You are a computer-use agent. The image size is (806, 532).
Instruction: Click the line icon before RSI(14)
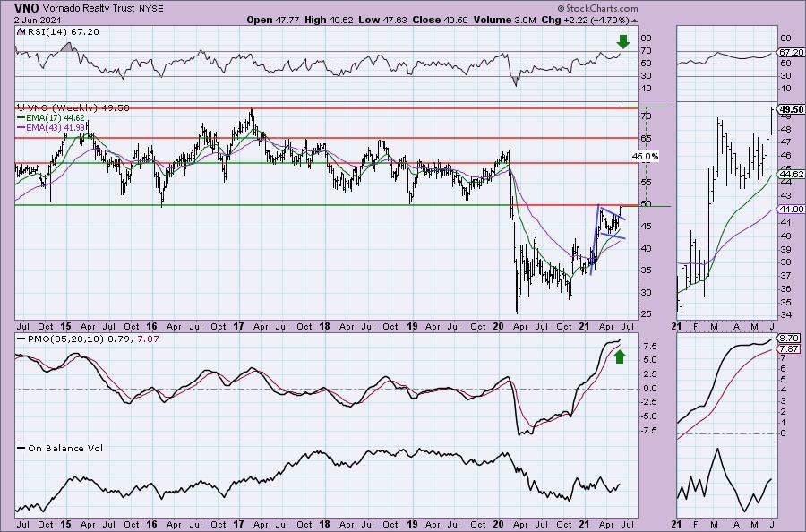[x=20, y=31]
